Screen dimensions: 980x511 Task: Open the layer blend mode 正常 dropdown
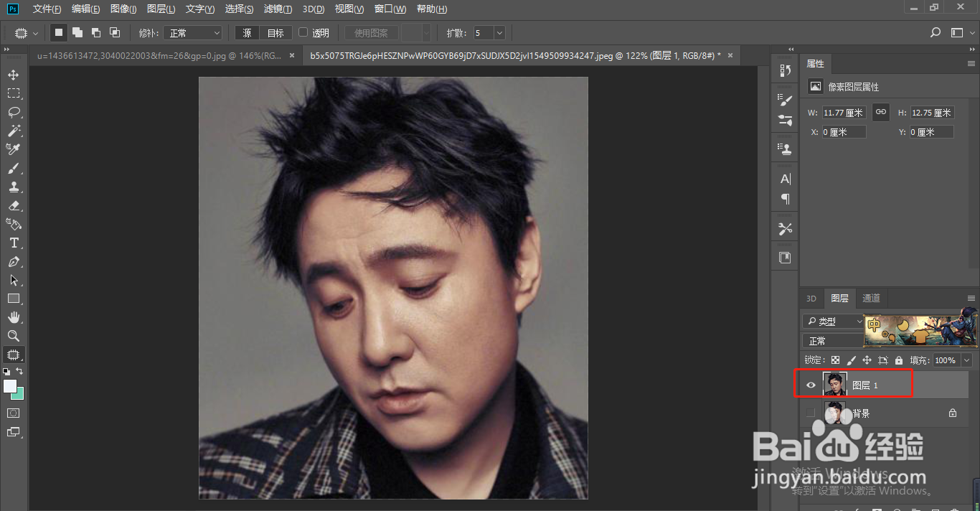833,341
